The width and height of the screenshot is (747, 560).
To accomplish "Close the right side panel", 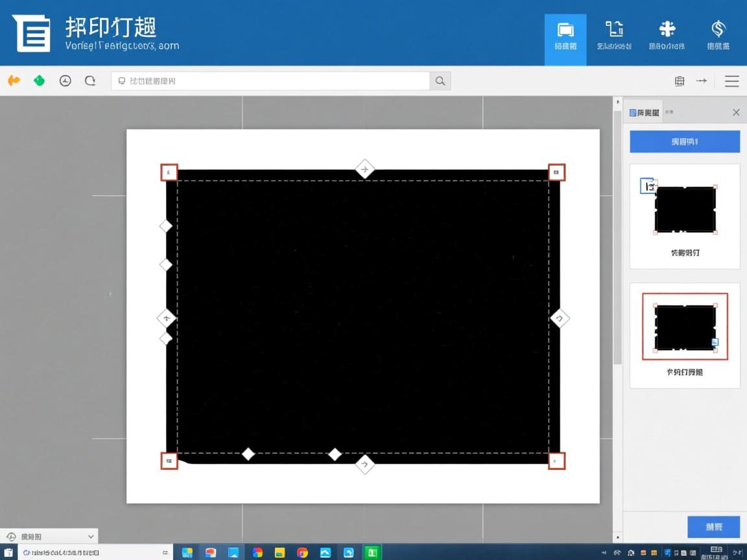I will tap(736, 113).
